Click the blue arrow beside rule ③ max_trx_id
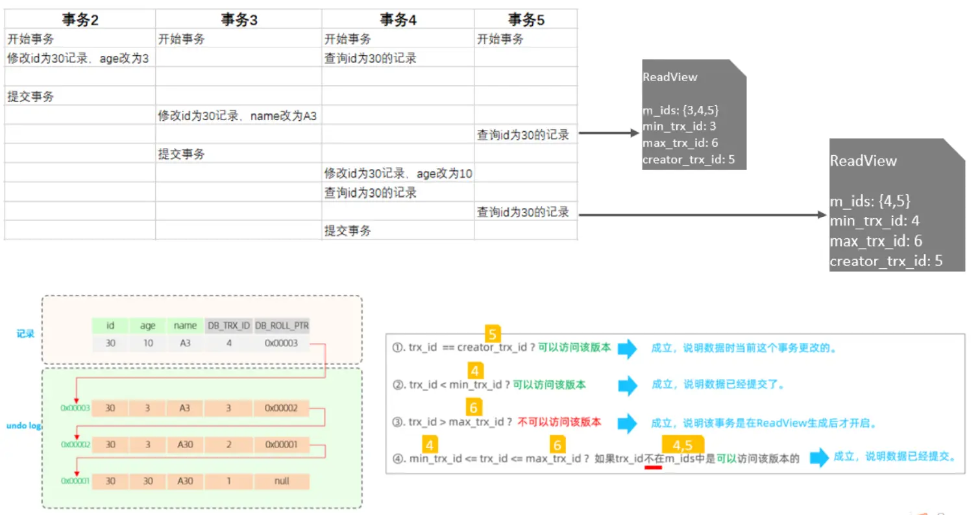The width and height of the screenshot is (980, 515). click(627, 423)
